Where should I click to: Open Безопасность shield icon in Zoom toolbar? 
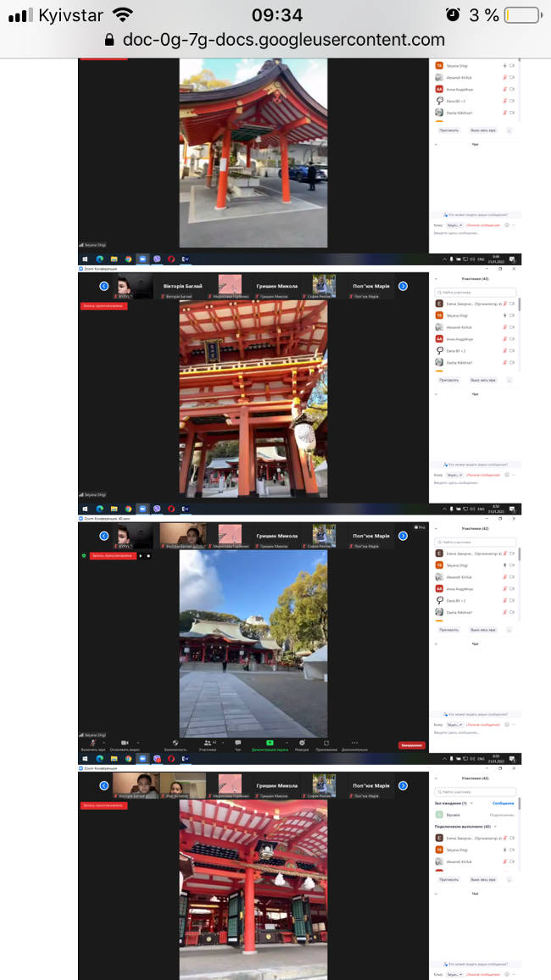pyautogui.click(x=175, y=742)
